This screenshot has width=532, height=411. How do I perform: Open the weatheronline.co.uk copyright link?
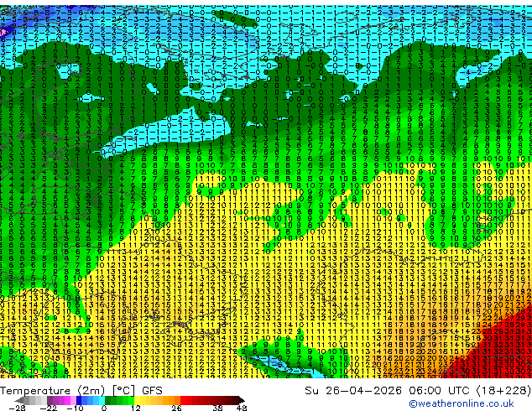coord(462,403)
